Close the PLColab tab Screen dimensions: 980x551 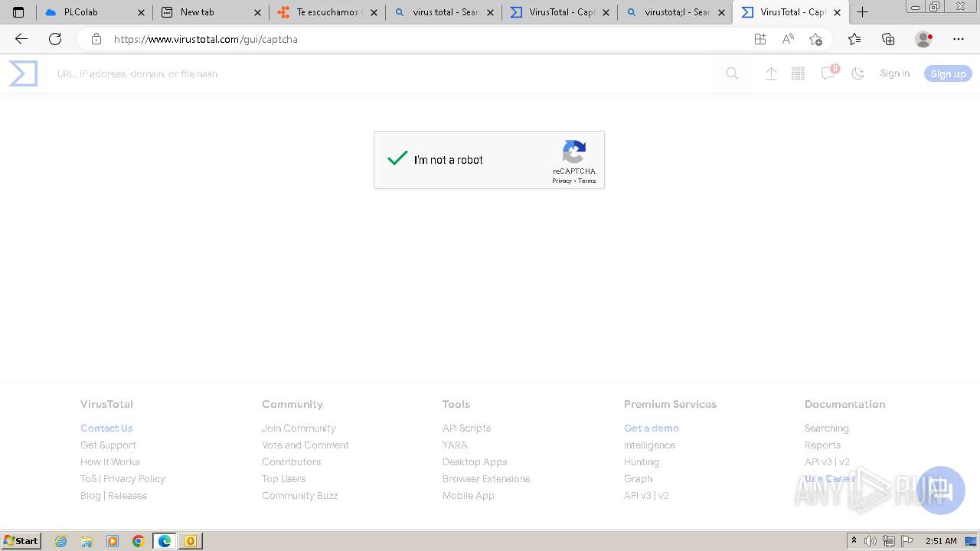[x=141, y=12]
